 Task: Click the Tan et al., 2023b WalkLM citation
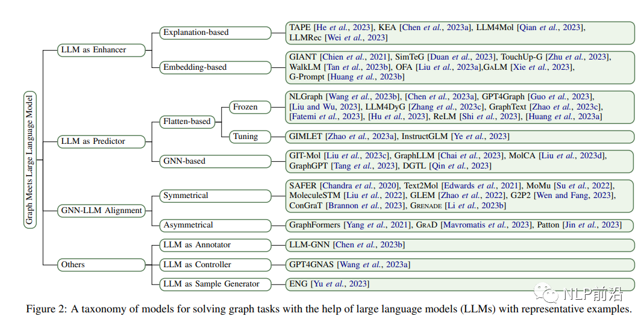coord(357,67)
